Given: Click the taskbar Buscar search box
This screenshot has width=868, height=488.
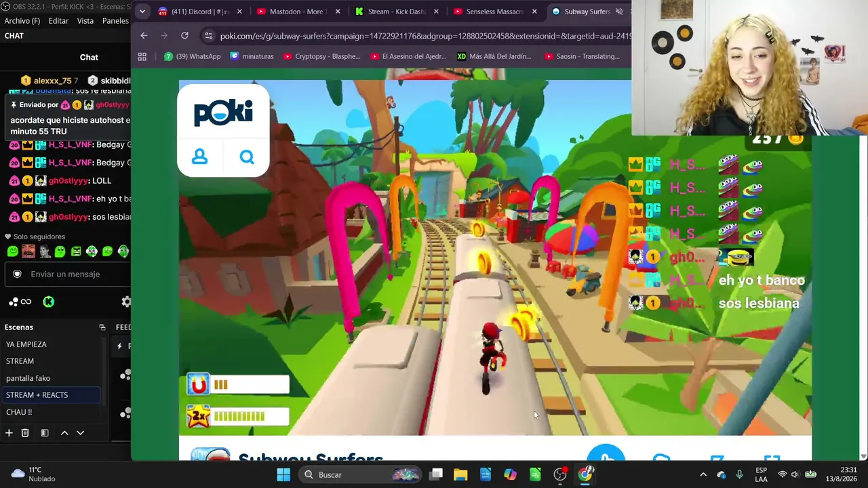Looking at the screenshot, I should [361, 474].
